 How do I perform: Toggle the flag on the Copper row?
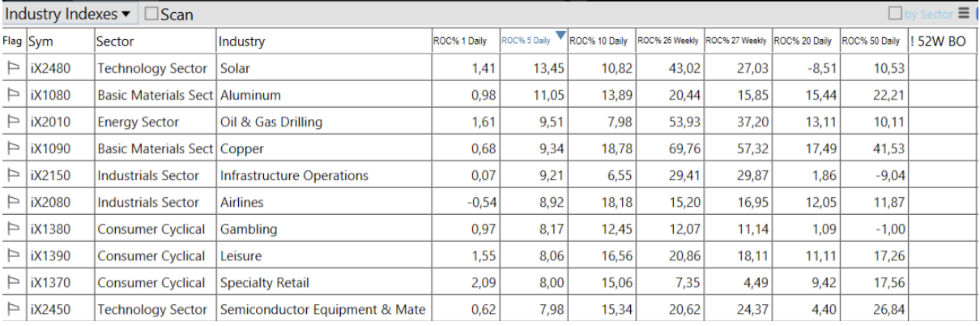(x=13, y=149)
